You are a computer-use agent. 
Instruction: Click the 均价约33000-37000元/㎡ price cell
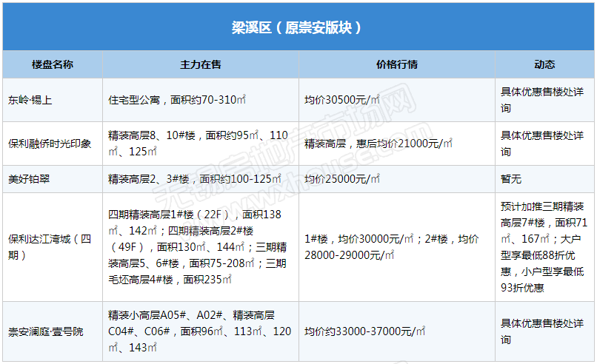click(x=365, y=331)
